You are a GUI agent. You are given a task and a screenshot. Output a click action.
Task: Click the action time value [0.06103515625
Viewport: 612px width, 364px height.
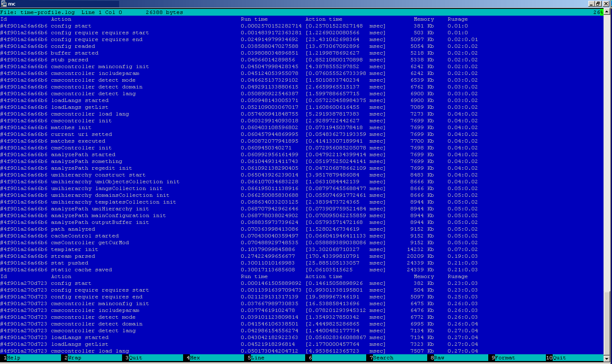(x=329, y=270)
